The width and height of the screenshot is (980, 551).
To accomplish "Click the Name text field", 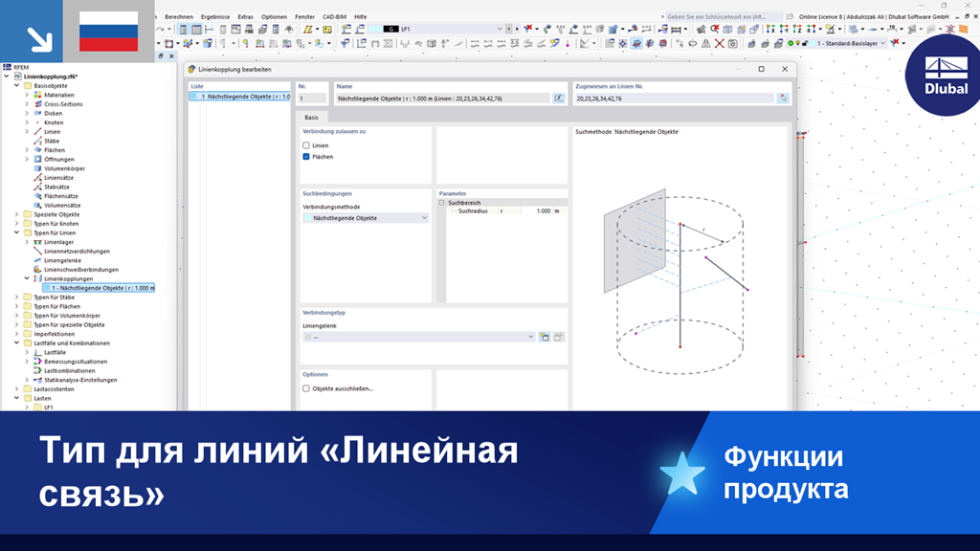I will [x=442, y=99].
